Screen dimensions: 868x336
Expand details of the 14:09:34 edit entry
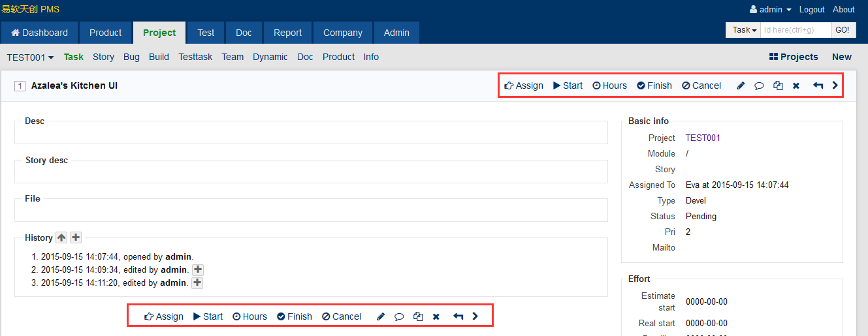(x=198, y=269)
